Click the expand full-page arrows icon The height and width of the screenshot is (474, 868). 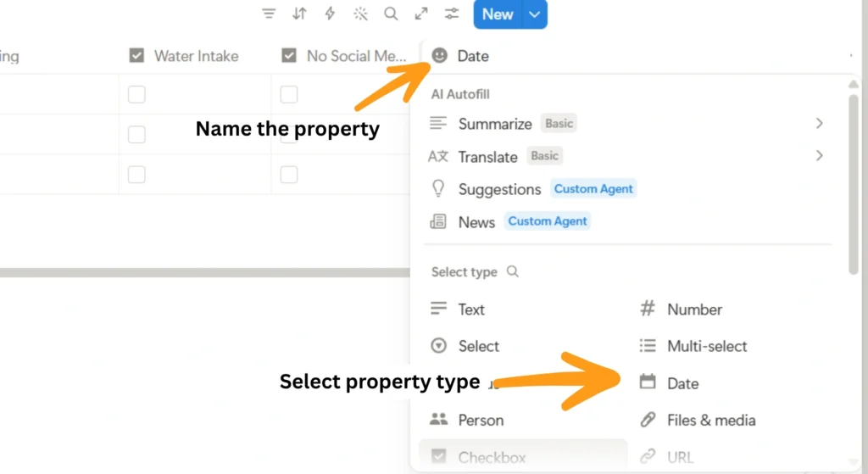(421, 14)
